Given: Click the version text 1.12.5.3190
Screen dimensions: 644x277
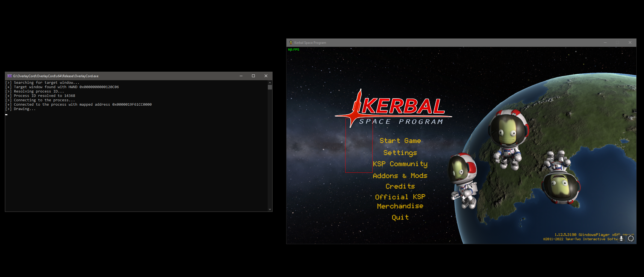Looking at the screenshot, I should tap(565, 235).
